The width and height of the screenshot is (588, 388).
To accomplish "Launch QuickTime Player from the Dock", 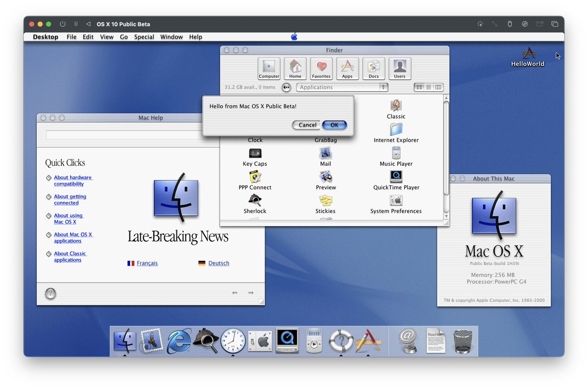I will 287,340.
